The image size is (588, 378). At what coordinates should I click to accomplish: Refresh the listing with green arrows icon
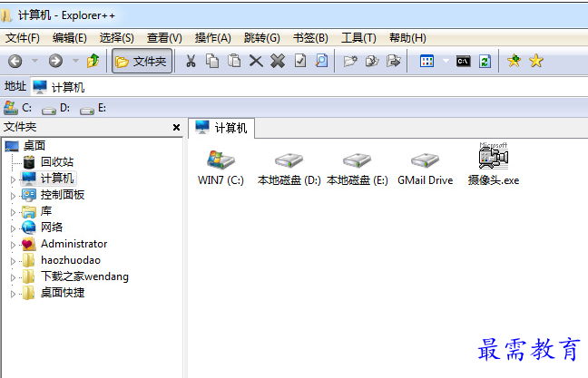485,61
